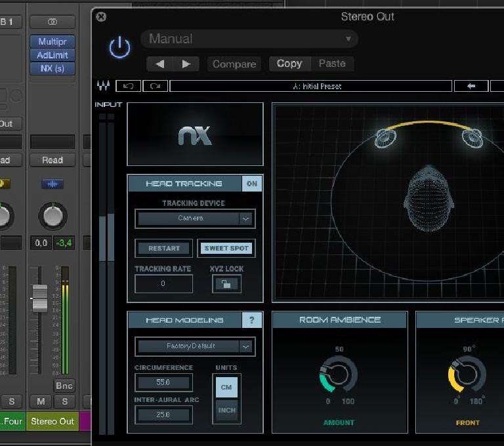Click the right virtual speaker icon
This screenshot has width=504, height=446.
click(472, 138)
